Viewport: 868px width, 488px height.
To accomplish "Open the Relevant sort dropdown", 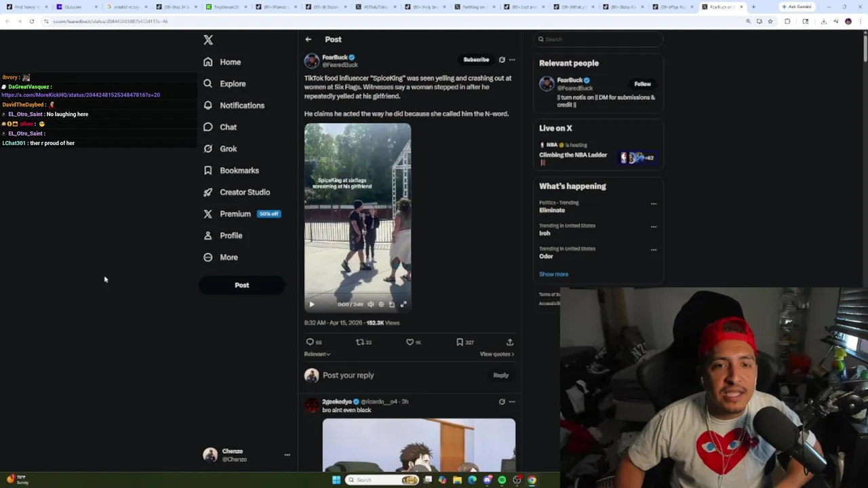I will point(317,354).
